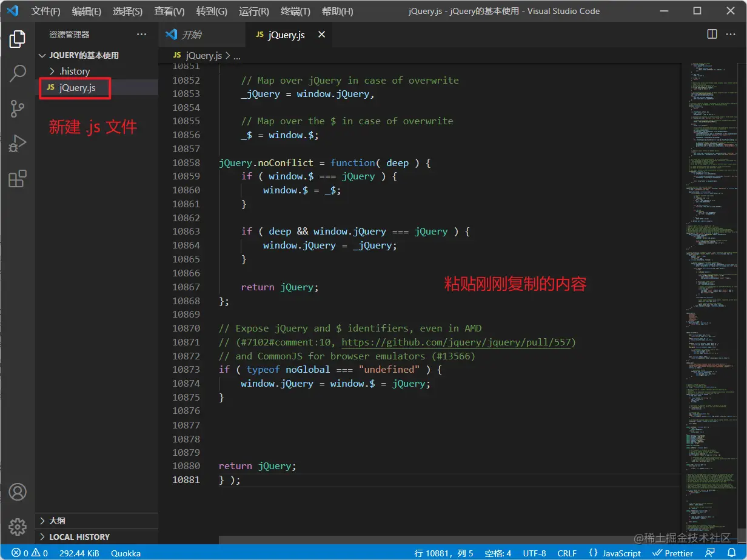Open the Source Control view
Viewport: 747px width, 560px height.
(x=18, y=108)
